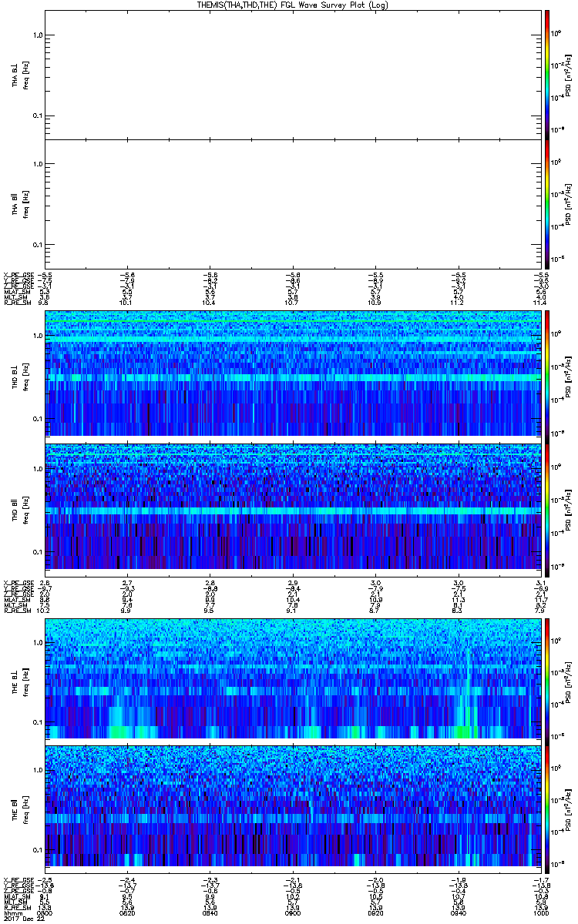578x924 pixels.
Task: Click the 0940 time tick label
Action: (x=458, y=912)
